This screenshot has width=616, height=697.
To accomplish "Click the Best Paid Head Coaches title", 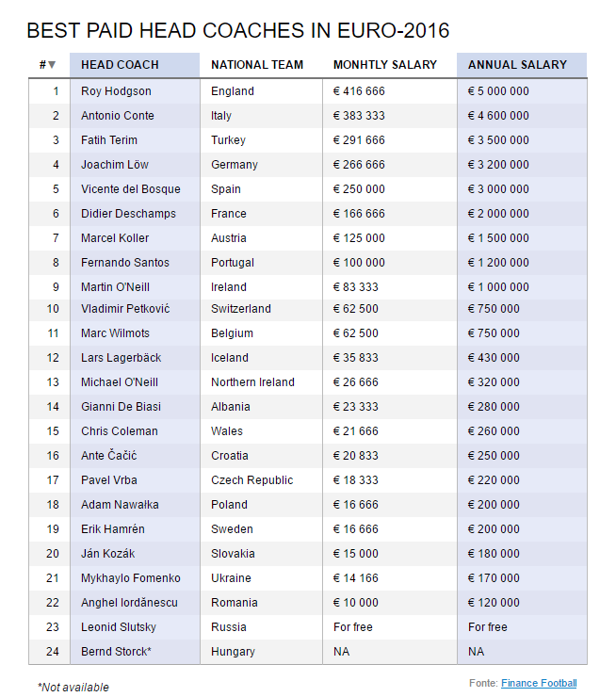I will (238, 30).
